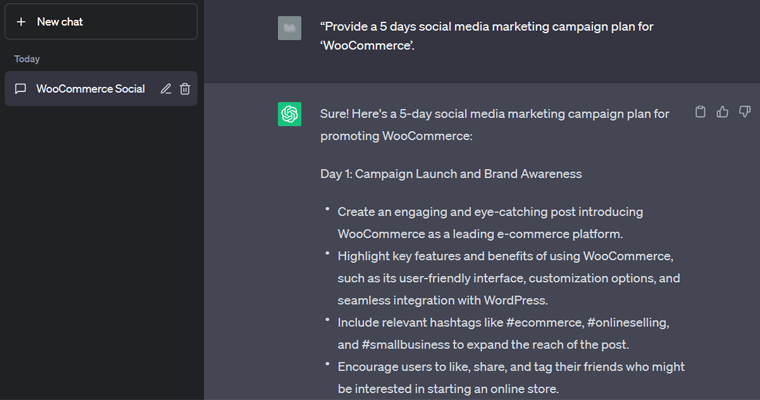This screenshot has width=760, height=400.
Task: Rename the chat with the pencil icon
Action: click(x=166, y=89)
